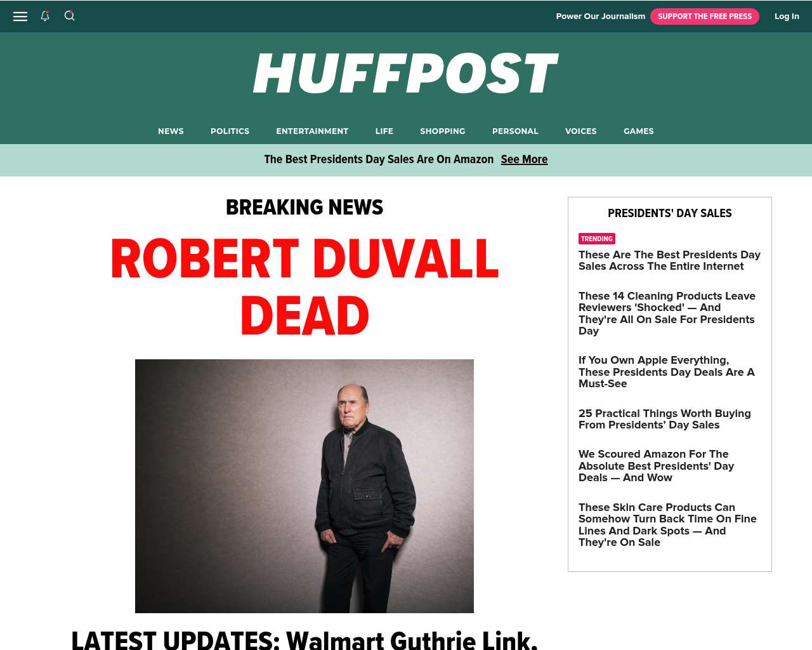Select the Life nav item

click(x=384, y=131)
